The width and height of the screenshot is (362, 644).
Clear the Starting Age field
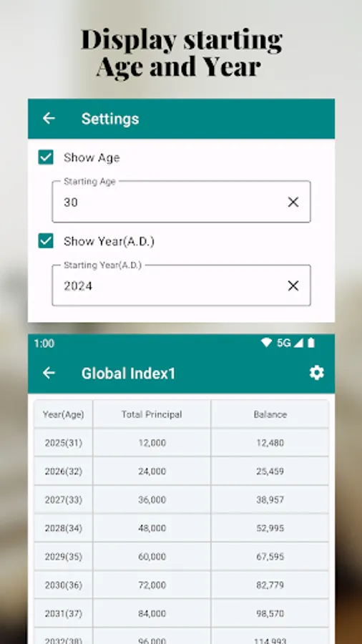[x=293, y=202]
